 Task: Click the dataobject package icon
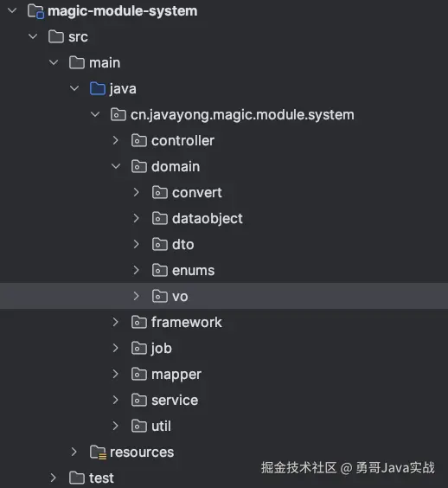pyautogui.click(x=160, y=219)
